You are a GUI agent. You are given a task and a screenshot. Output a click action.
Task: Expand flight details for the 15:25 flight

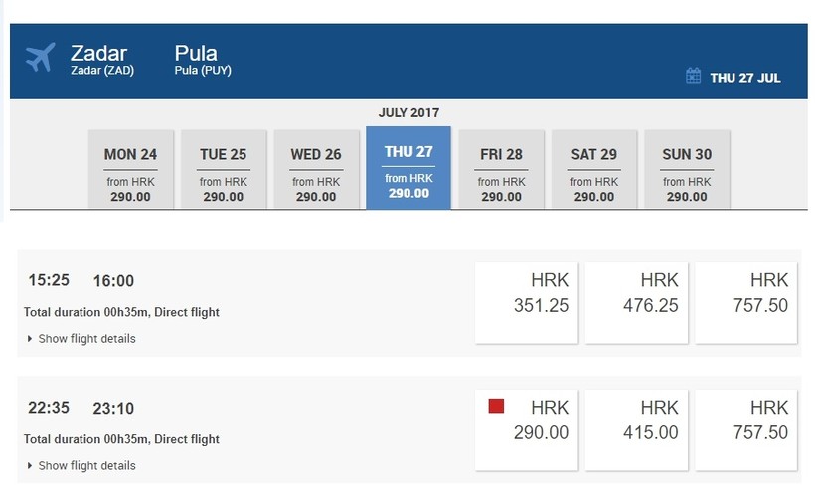click(x=81, y=339)
